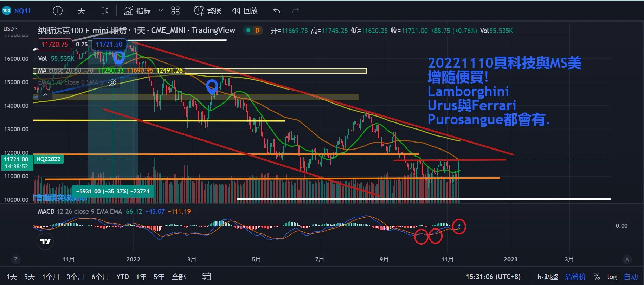Image resolution: width=644 pixels, height=285 pixels.
Task: Create an alert with 警报 button
Action: tap(207, 11)
